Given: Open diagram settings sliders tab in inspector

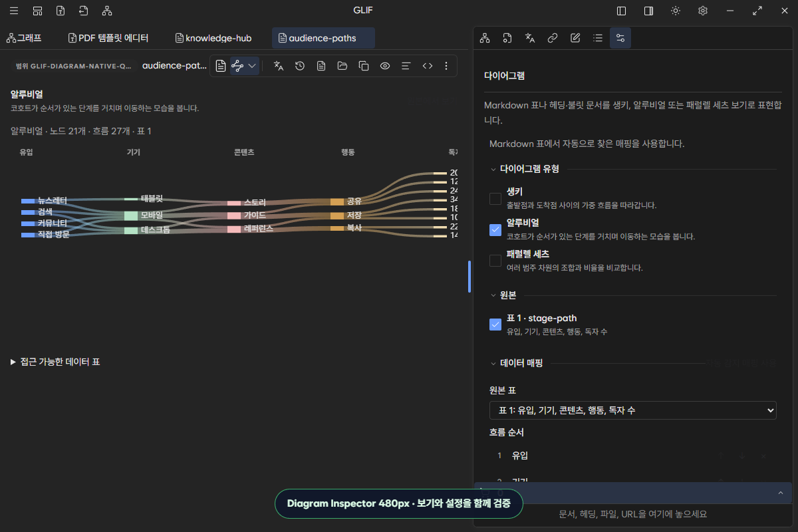Looking at the screenshot, I should [620, 38].
